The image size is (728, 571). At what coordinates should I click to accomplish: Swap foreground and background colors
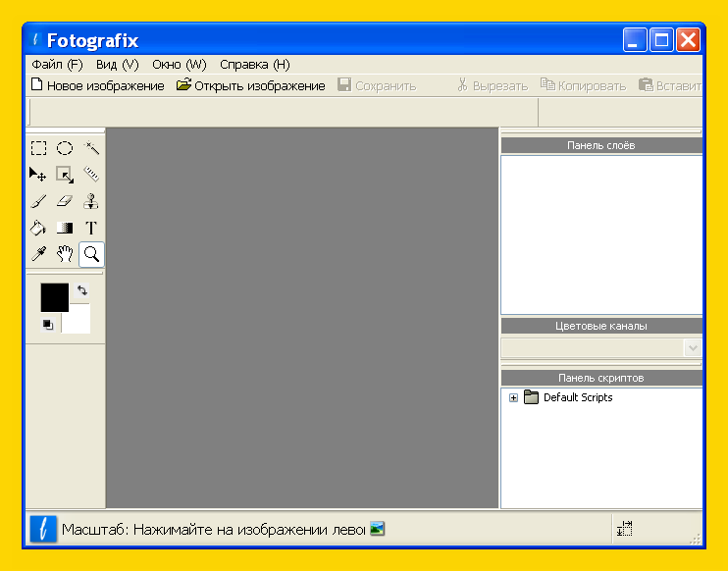(x=82, y=290)
